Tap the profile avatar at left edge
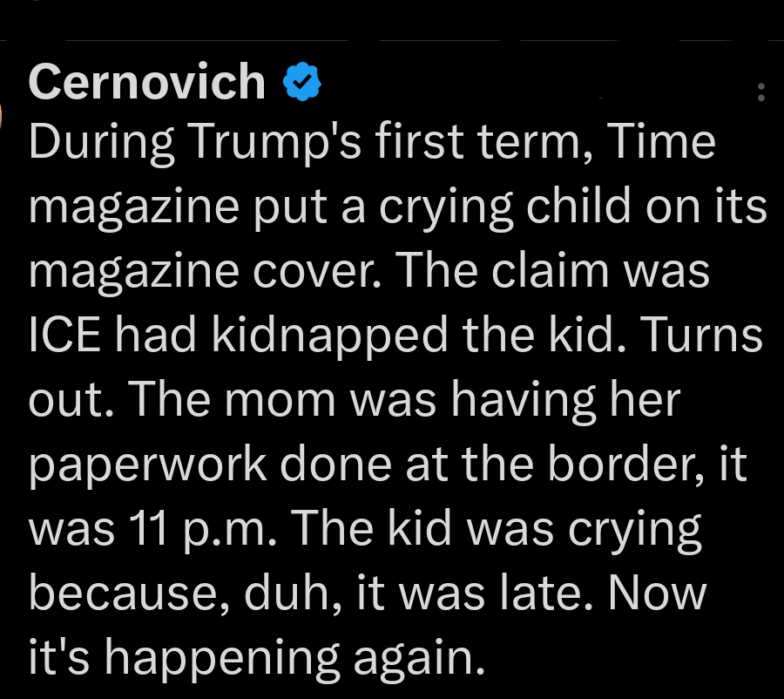Viewport: 784px width, 699px height. [4, 115]
